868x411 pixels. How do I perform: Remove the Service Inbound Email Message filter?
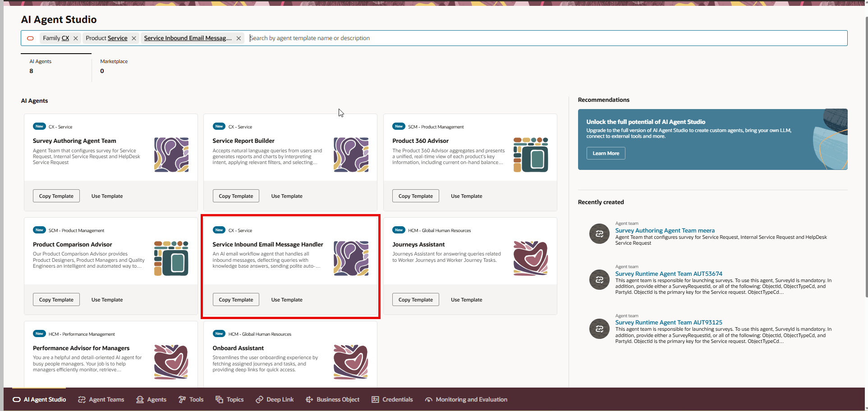point(239,38)
